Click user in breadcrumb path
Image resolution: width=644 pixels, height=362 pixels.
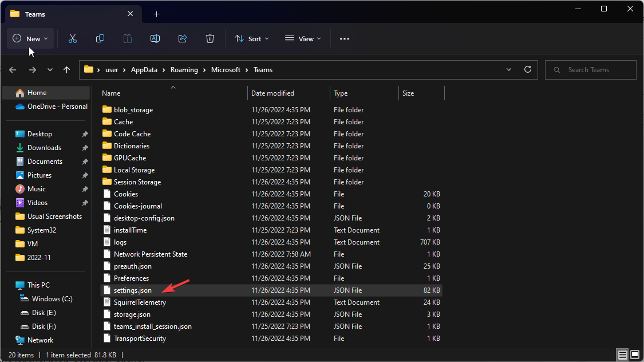coord(112,70)
